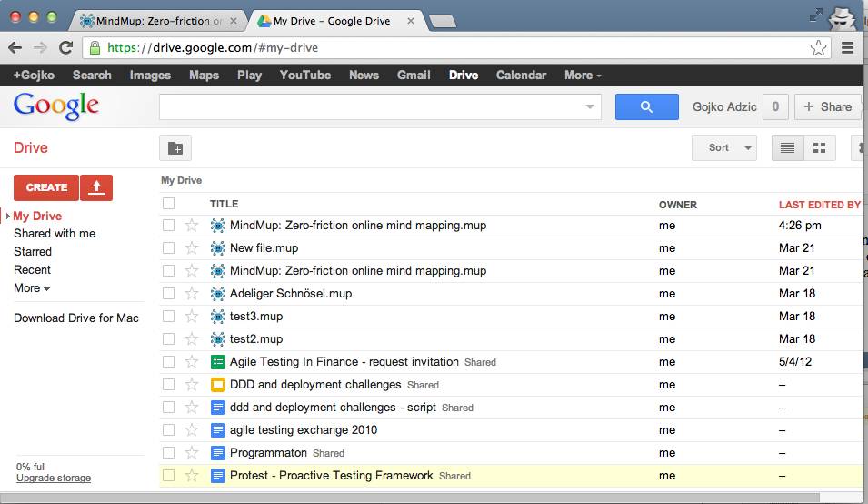Check the box for ddd and deployment challenges - script

tap(169, 407)
